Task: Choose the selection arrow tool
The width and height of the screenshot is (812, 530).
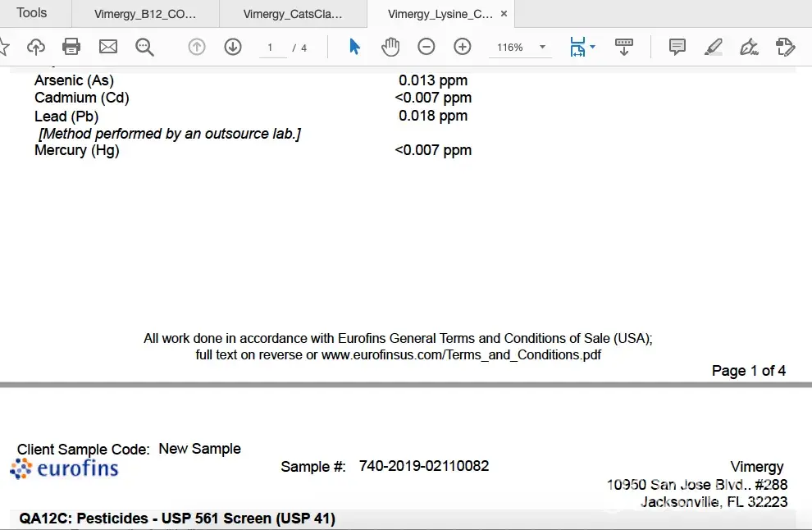Action: tap(354, 47)
